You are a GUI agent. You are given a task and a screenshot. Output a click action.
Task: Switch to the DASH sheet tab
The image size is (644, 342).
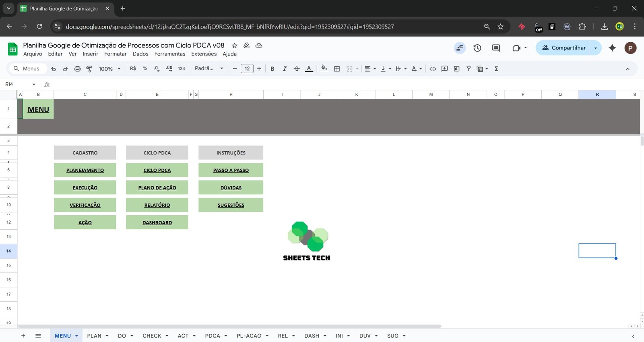click(312, 336)
